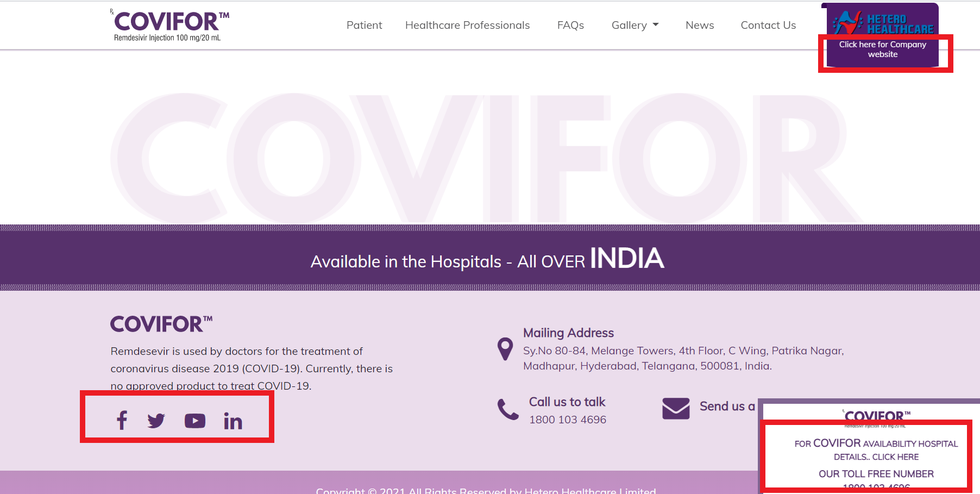The image size is (980, 494).
Task: Click the footer COVIFOR logo
Action: [x=161, y=324]
